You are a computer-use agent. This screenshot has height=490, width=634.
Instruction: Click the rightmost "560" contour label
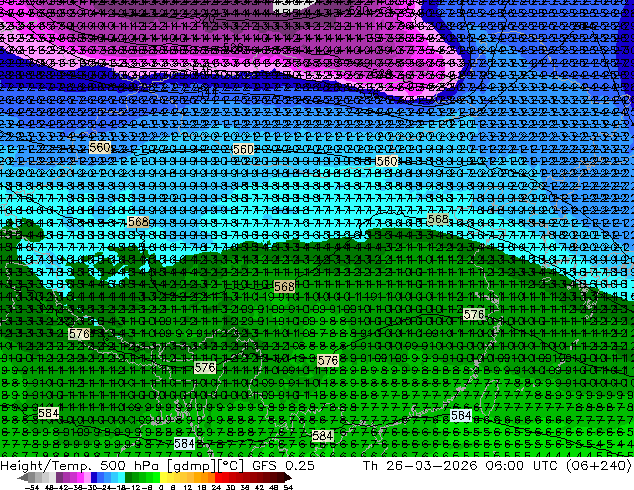coord(387,161)
